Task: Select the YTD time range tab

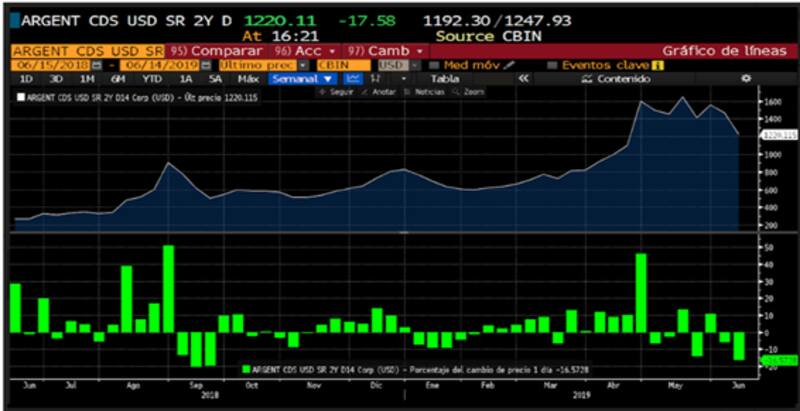Action: 152,78
